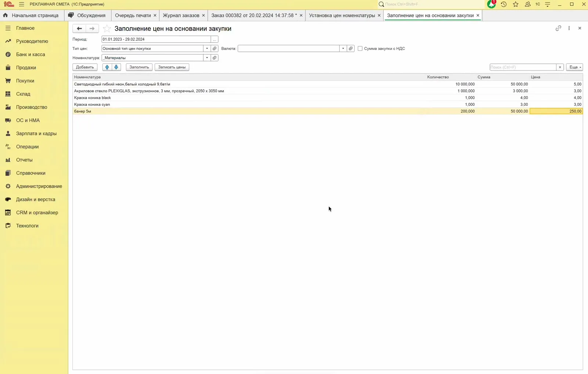Screen dimensions: 588x374
Task: Expand the Валюта dropdown
Action: [343, 48]
